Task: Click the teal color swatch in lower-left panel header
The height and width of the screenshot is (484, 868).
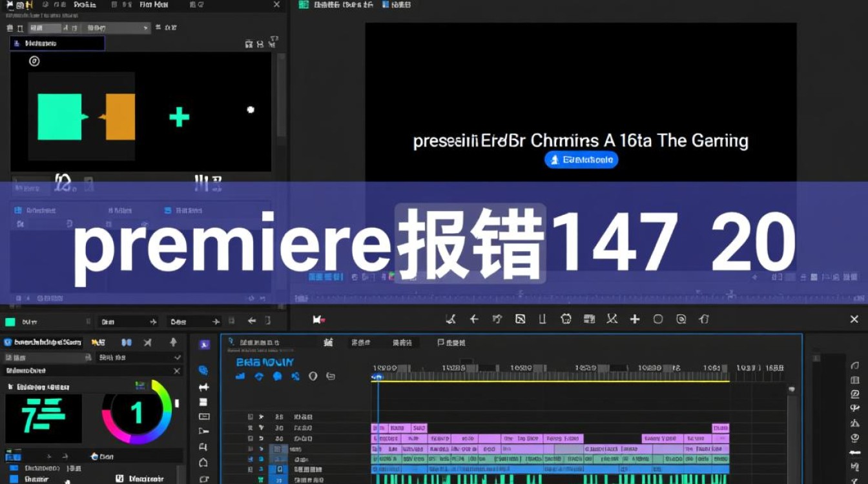Action: click(10, 322)
